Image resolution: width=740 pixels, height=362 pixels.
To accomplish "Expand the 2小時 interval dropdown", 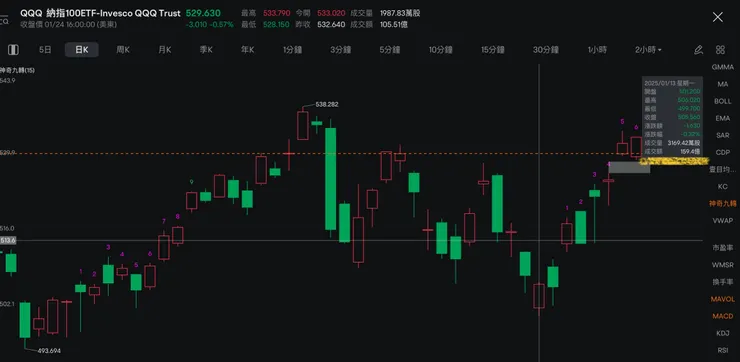I will (648, 50).
